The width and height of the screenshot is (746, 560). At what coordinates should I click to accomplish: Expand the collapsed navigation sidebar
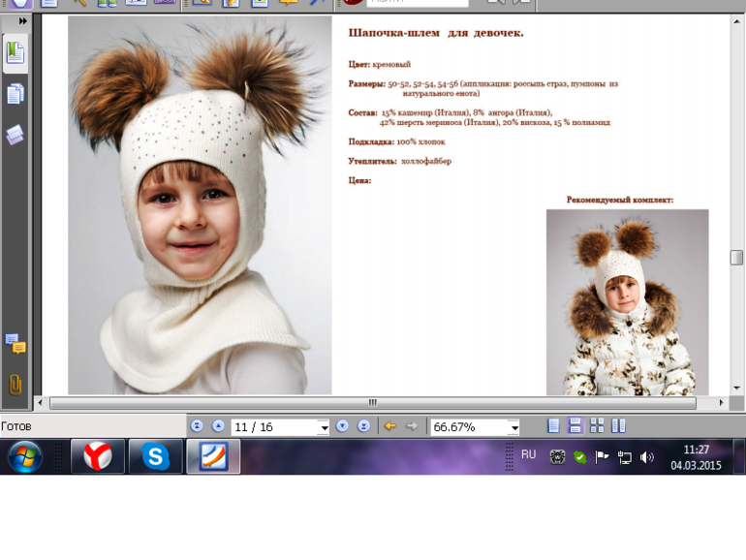click(x=22, y=20)
